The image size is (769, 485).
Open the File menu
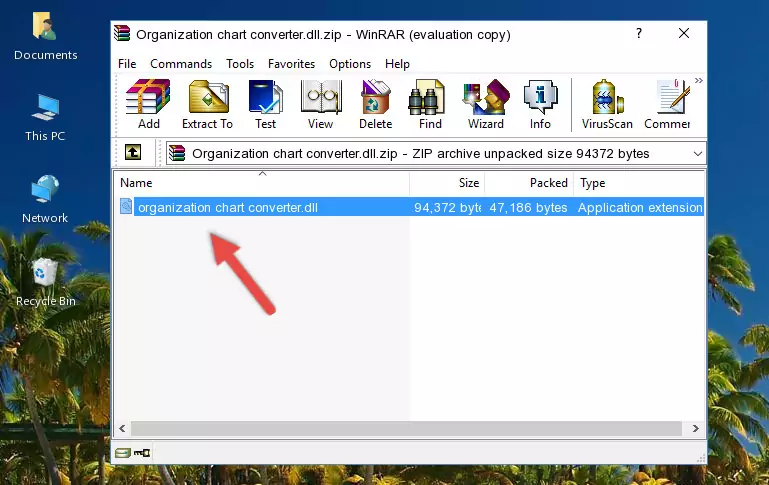127,64
